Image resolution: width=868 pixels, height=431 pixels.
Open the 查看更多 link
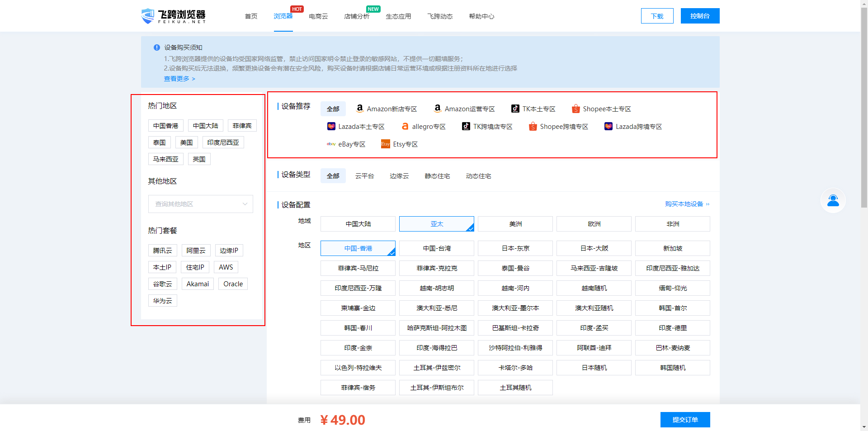179,79
